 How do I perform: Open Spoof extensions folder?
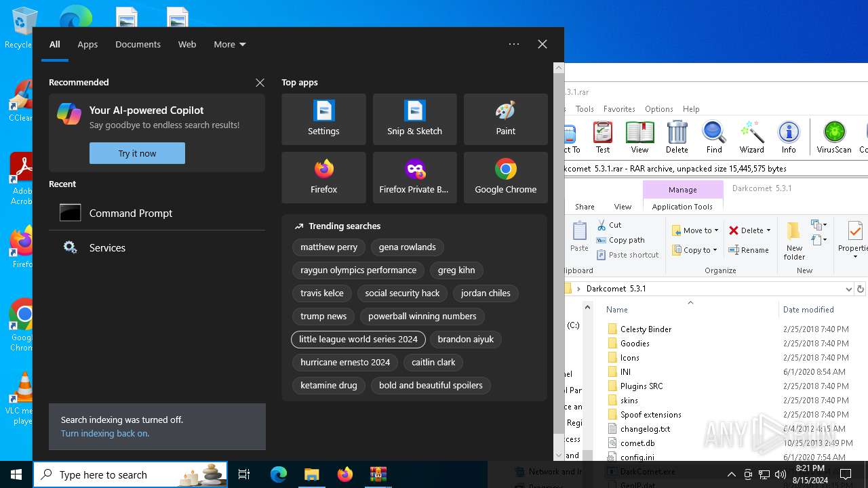tap(650, 414)
